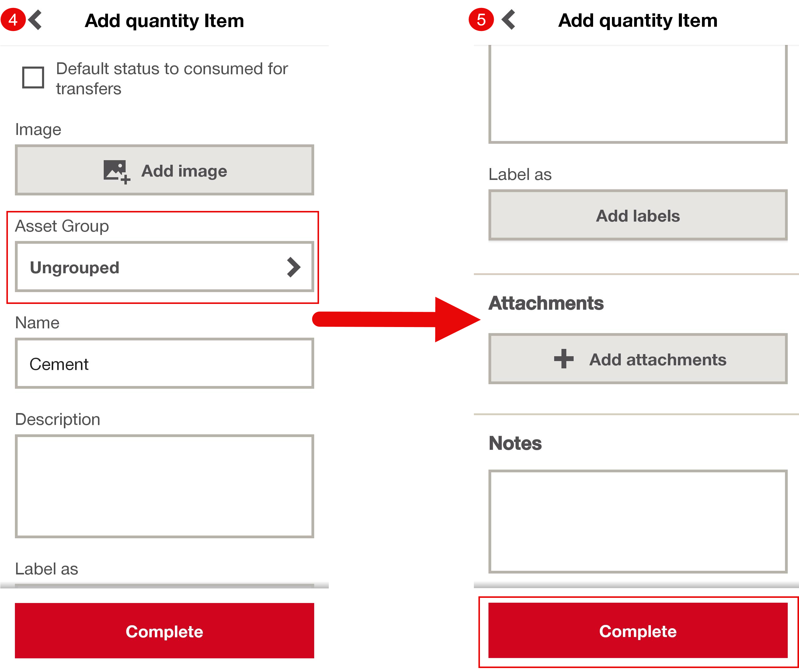This screenshot has width=799, height=672.
Task: Click into the Description text area
Action: click(164, 486)
